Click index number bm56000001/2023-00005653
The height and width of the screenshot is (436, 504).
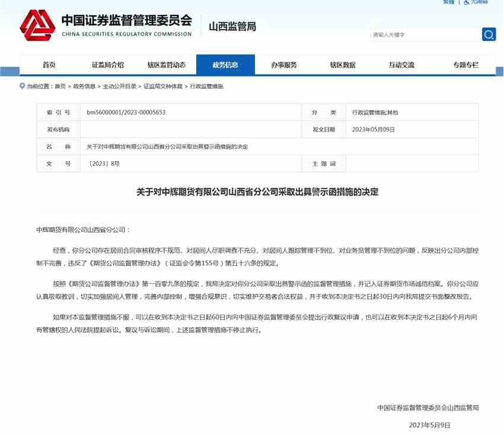coord(126,113)
